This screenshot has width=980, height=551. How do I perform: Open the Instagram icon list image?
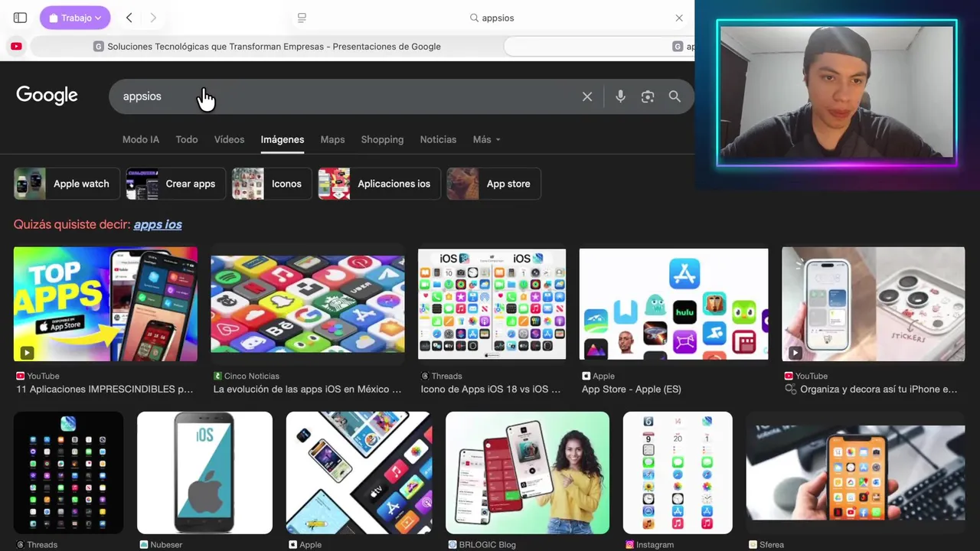pyautogui.click(x=678, y=473)
